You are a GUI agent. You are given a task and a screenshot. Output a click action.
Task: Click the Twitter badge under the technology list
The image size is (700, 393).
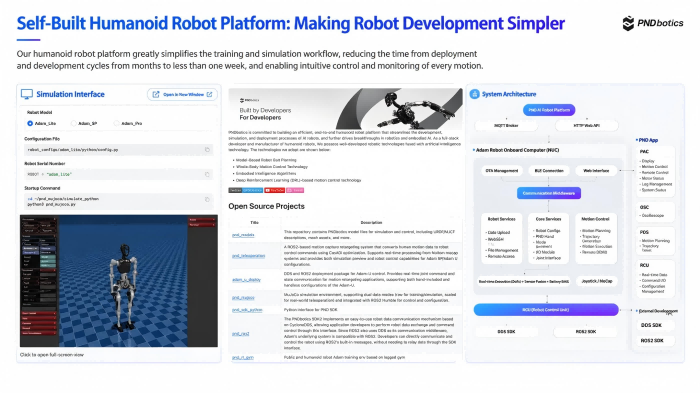(x=246, y=190)
